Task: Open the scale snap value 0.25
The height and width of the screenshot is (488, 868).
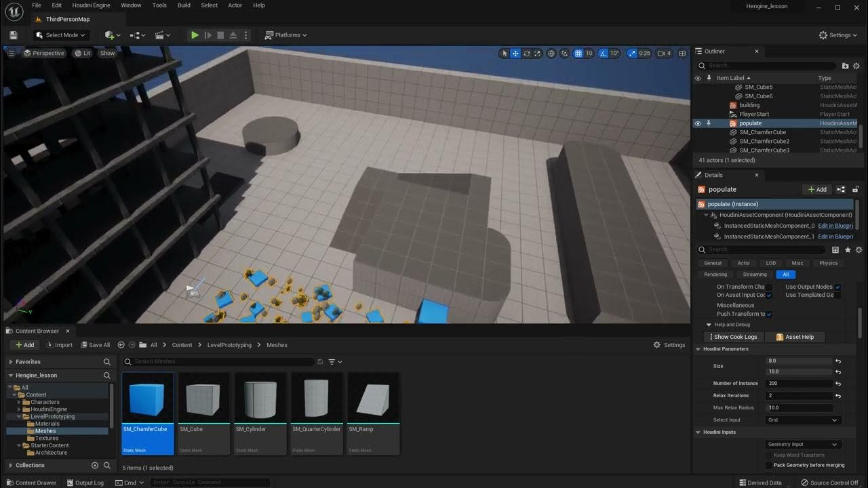Action: pos(644,54)
